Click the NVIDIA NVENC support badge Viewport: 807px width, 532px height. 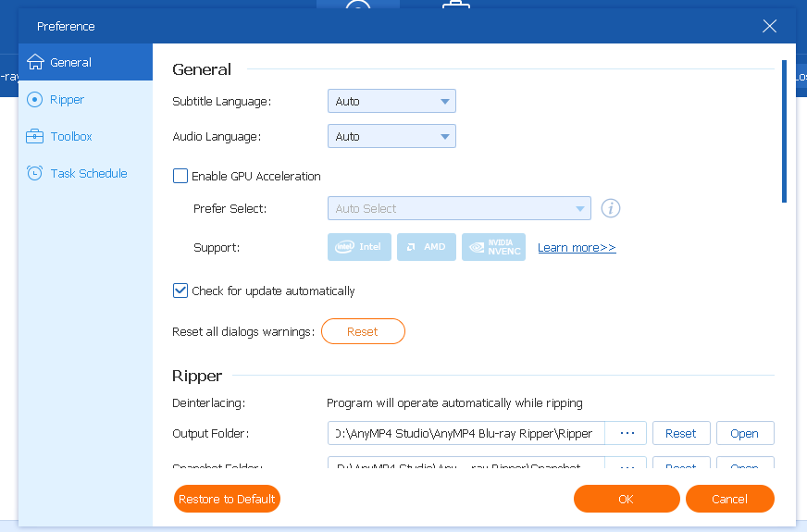coord(493,247)
